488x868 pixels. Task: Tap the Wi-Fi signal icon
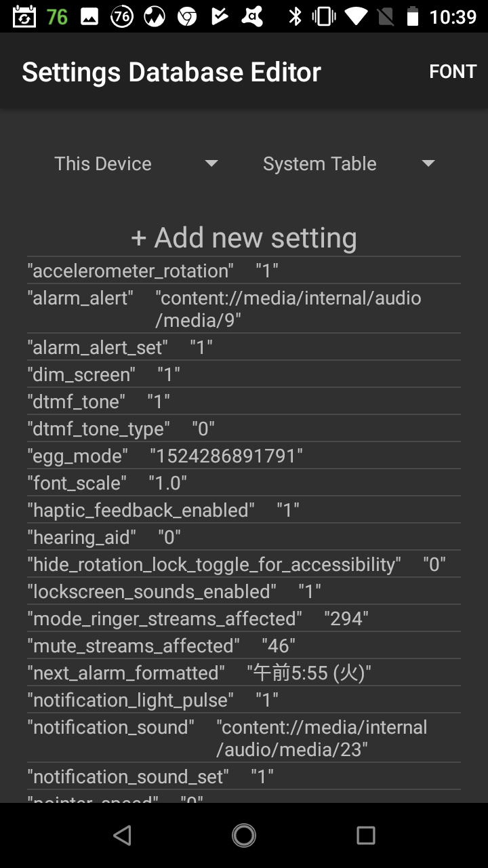[x=356, y=15]
